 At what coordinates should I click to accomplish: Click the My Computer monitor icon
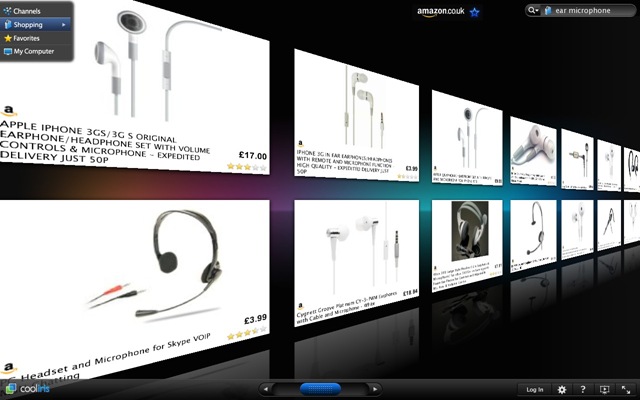tap(7, 52)
